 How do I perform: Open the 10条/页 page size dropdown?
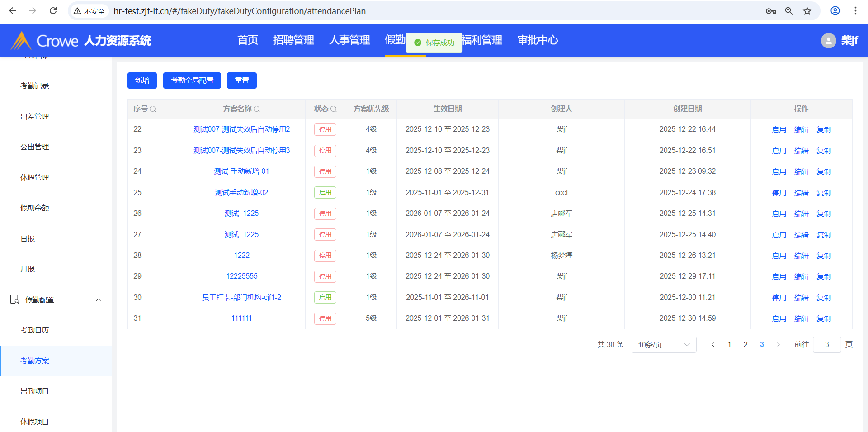(663, 345)
